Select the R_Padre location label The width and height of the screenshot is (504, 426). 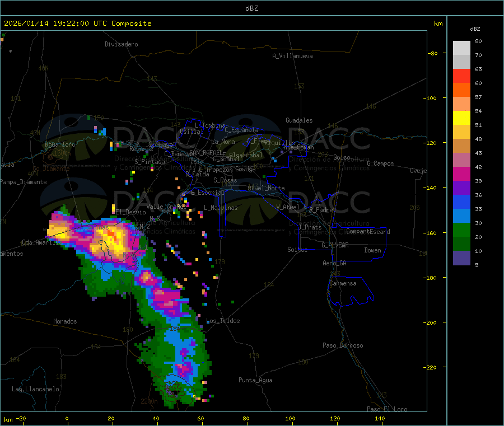(x=321, y=210)
